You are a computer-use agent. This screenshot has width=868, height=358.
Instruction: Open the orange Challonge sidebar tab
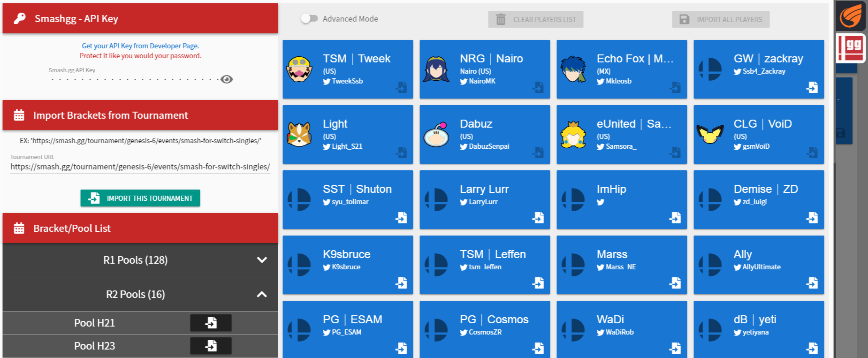851,15
